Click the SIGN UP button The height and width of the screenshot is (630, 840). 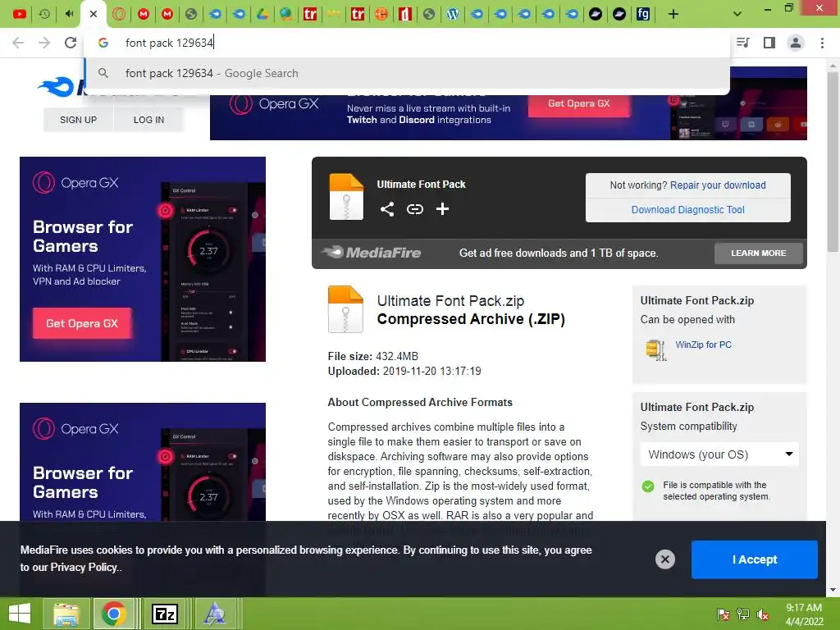(78, 120)
